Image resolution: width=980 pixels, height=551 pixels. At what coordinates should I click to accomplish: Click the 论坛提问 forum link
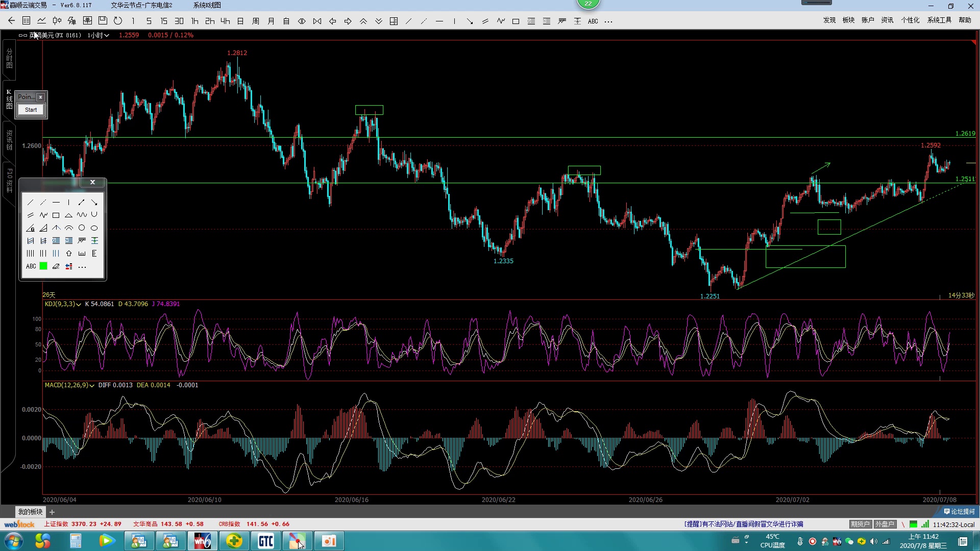(960, 511)
